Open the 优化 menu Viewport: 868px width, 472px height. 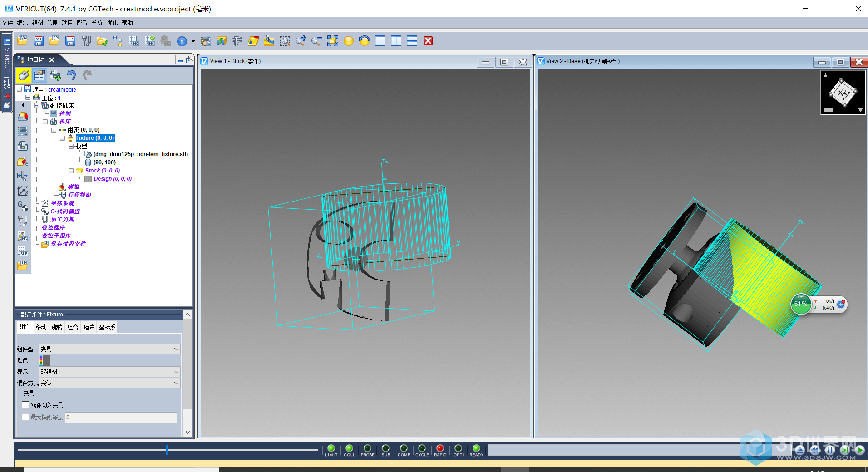click(x=112, y=23)
